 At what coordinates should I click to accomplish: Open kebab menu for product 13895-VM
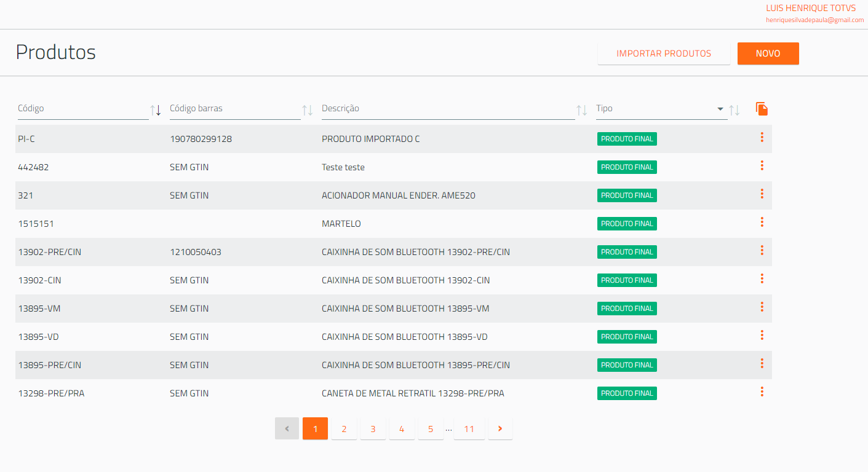click(762, 307)
